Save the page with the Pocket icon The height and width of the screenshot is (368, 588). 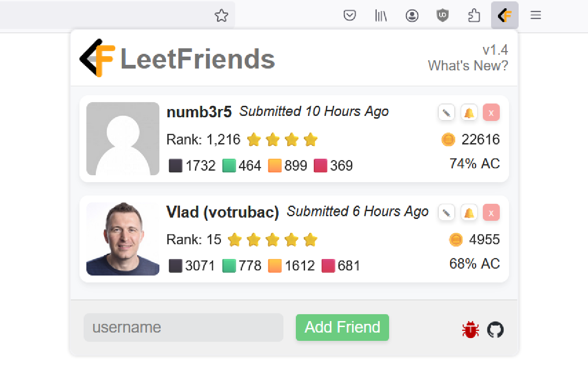pos(350,15)
